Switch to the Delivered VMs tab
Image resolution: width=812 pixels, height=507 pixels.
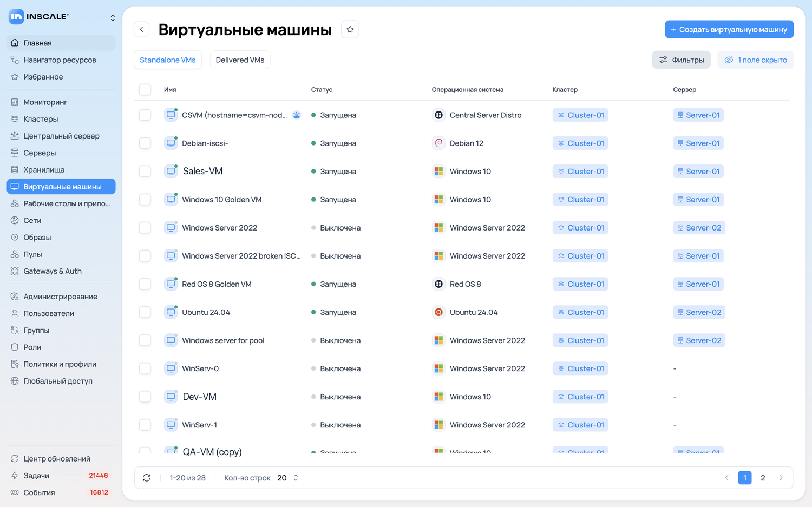click(x=240, y=60)
